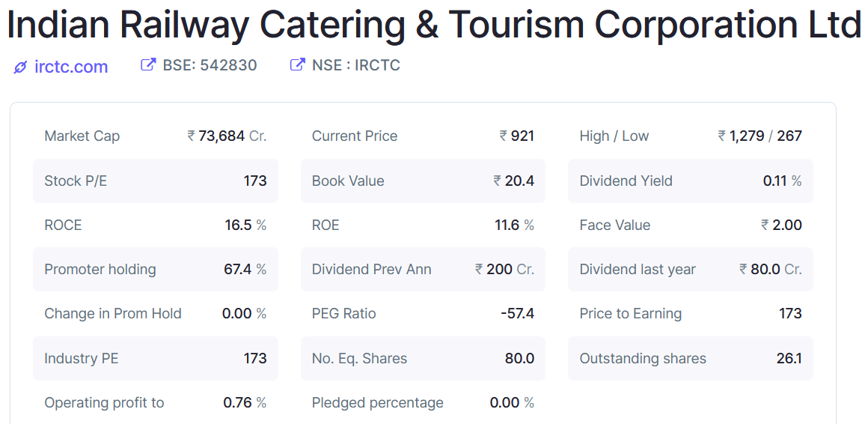Select the Current Price value

pyautogui.click(x=516, y=136)
